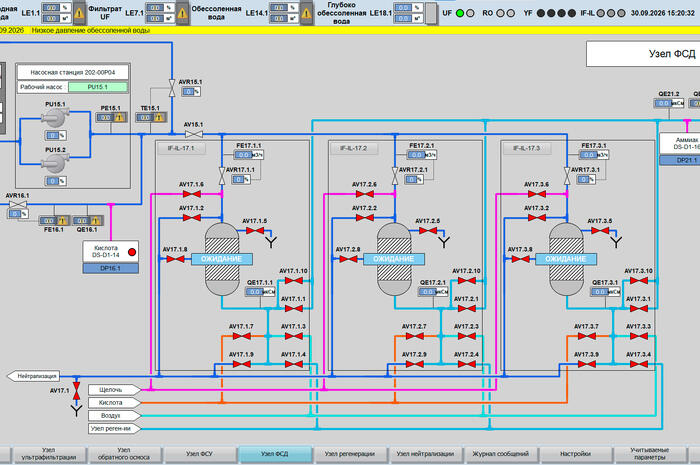The image size is (700, 465).
Task: Click ОЖИДАНИЕ status of filter IF-IL-17.3
Action: pos(566,259)
